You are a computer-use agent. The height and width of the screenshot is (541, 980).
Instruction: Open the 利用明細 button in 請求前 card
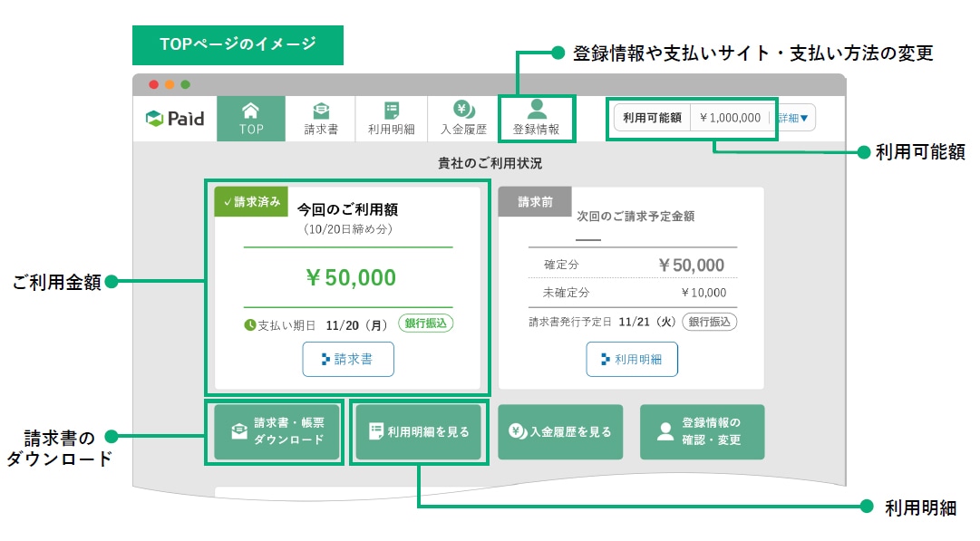coord(632,359)
